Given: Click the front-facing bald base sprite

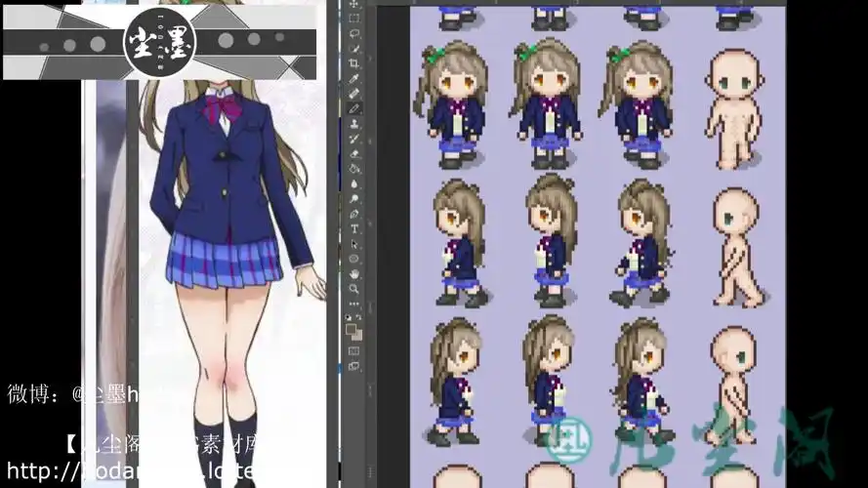Looking at the screenshot, I should [x=734, y=109].
